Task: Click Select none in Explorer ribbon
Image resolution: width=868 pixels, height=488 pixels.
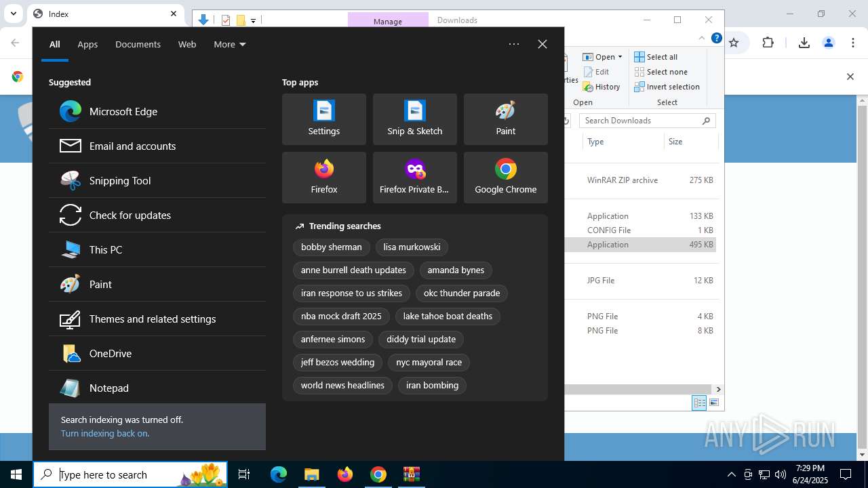Action: tap(660, 72)
